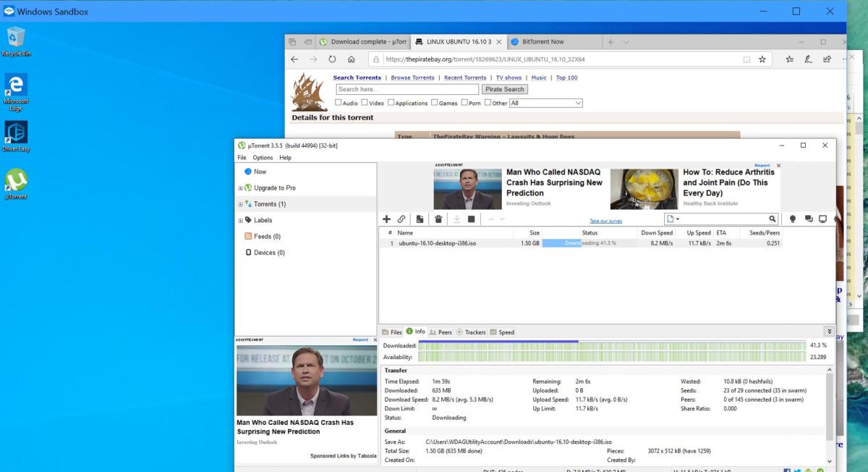Expand Upgrade to Pro tree node

(241, 188)
